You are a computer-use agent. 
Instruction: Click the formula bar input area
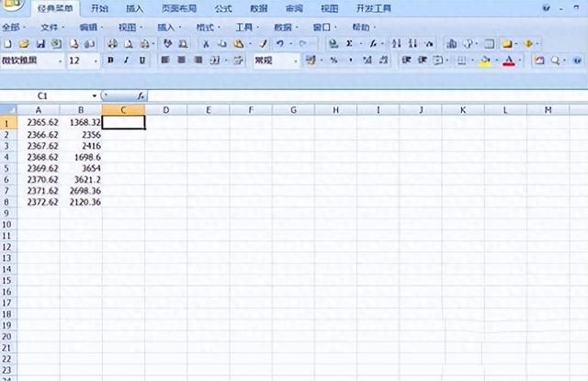[x=367, y=96]
